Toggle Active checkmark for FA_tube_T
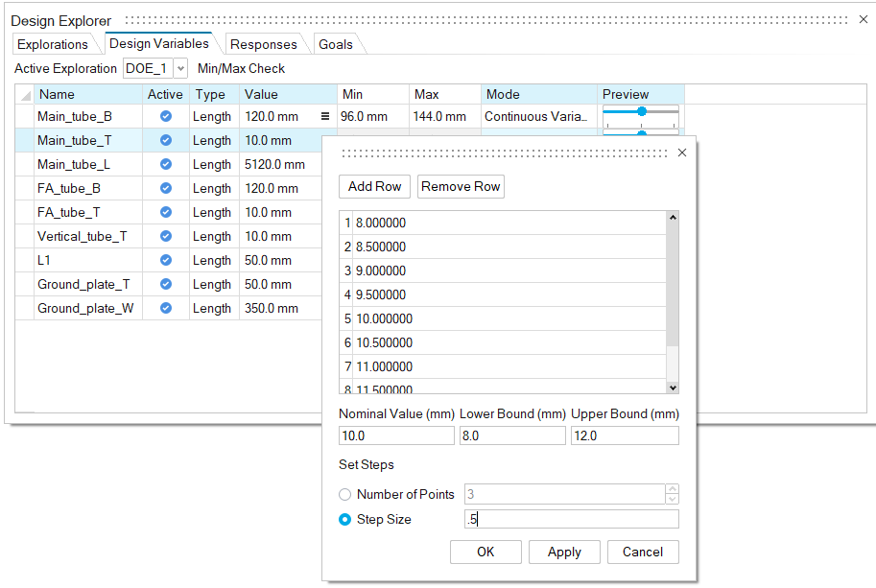Viewport: 876px width, 588px height. (x=165, y=212)
